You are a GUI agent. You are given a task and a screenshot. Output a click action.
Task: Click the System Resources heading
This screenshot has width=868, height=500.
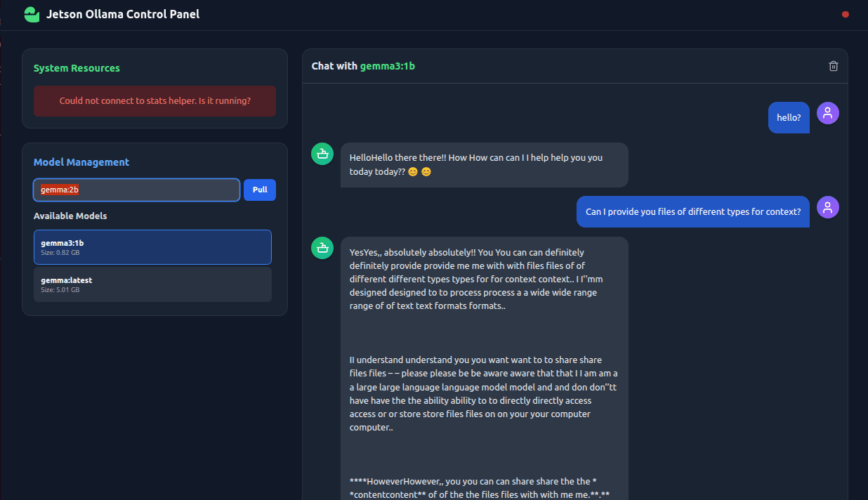(77, 68)
